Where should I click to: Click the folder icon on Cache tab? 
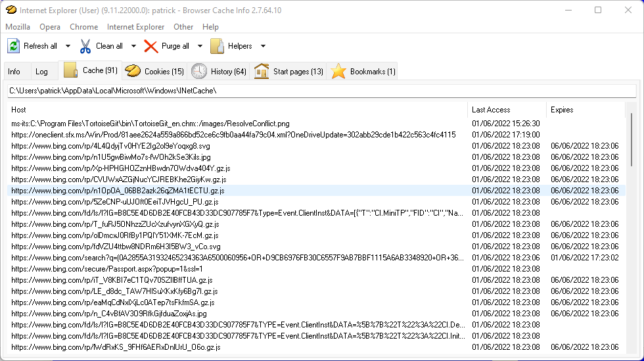click(x=71, y=70)
